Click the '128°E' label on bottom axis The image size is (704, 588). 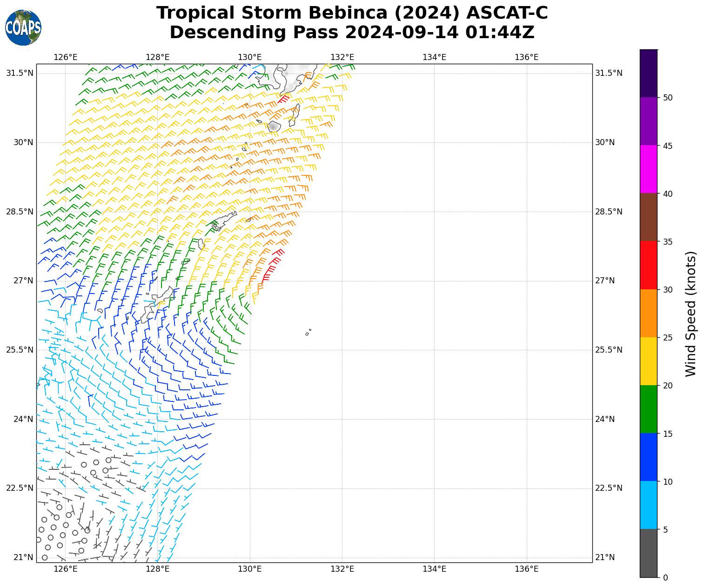click(157, 569)
